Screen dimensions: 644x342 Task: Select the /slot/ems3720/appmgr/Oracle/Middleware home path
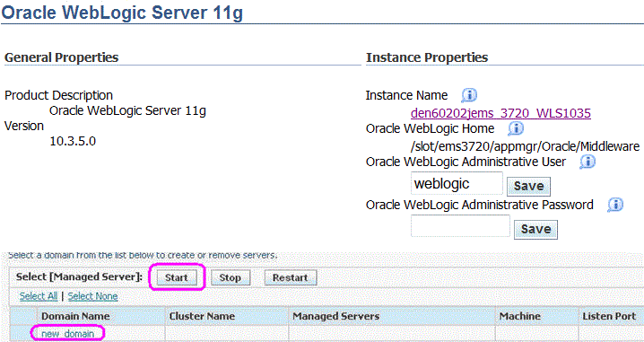(525, 146)
